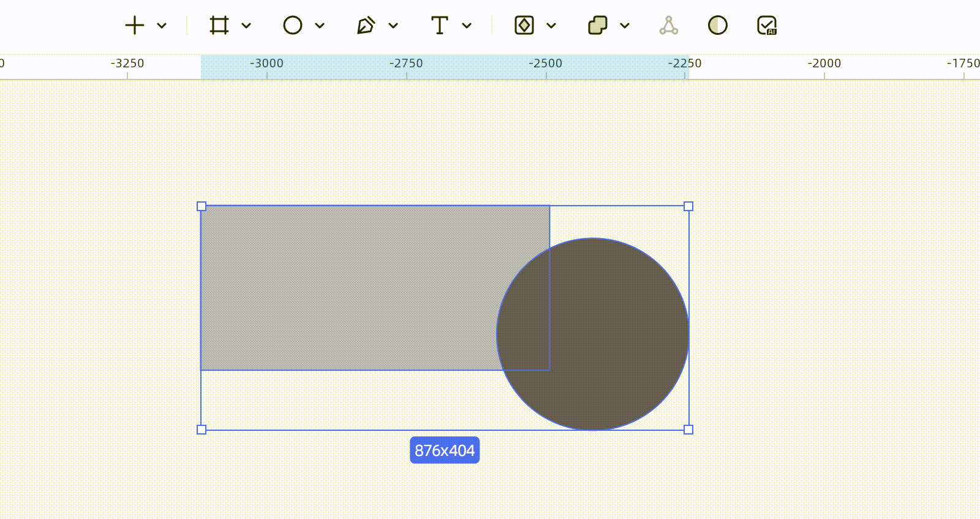Click the -3250 ruler marking
The width and height of the screenshot is (980, 519).
click(x=127, y=63)
